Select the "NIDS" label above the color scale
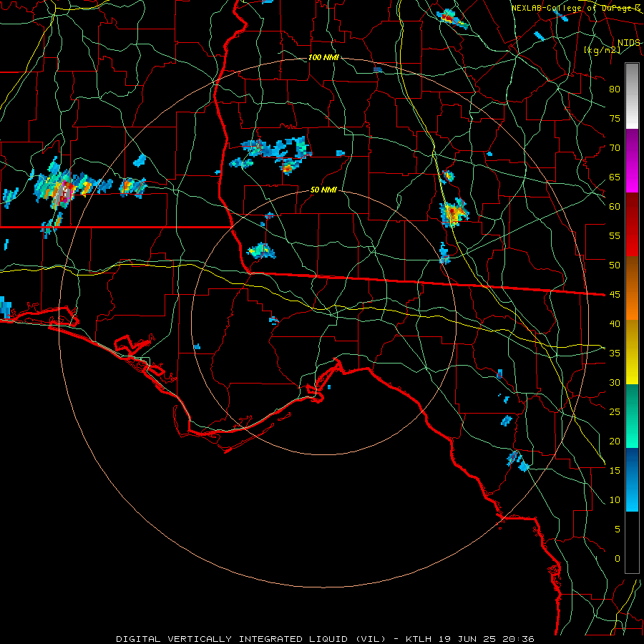The height and width of the screenshot is (644, 644). [x=628, y=43]
